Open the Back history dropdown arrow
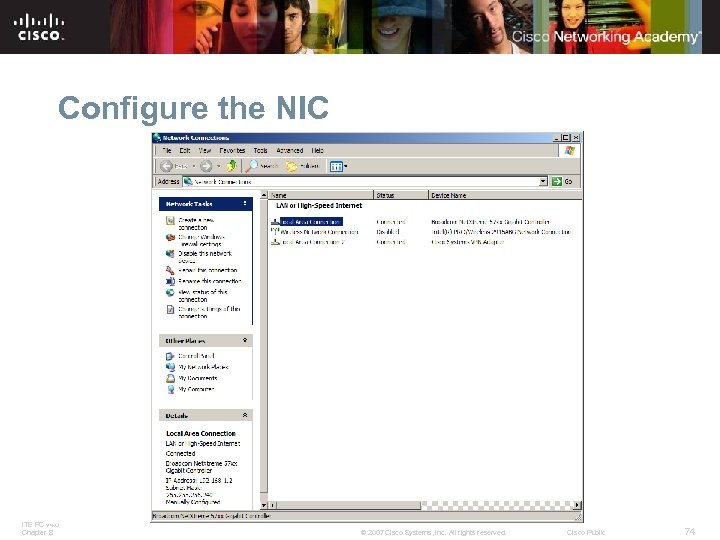The image size is (720, 540). (x=194, y=166)
